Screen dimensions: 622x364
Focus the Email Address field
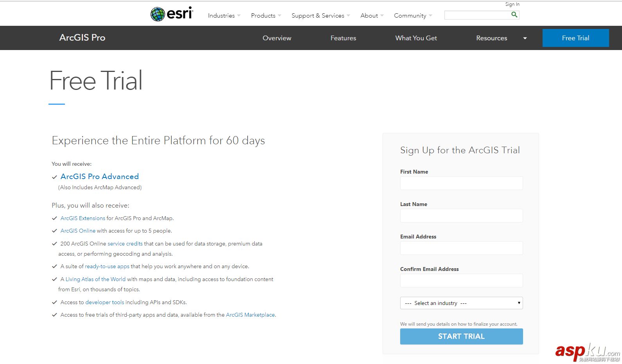point(462,248)
